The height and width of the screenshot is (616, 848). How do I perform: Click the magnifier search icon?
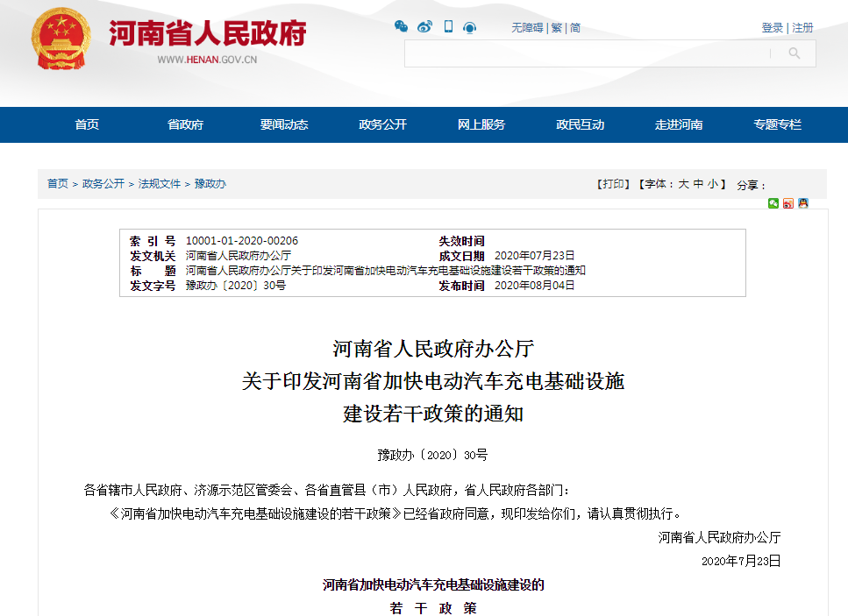pyautogui.click(x=794, y=53)
